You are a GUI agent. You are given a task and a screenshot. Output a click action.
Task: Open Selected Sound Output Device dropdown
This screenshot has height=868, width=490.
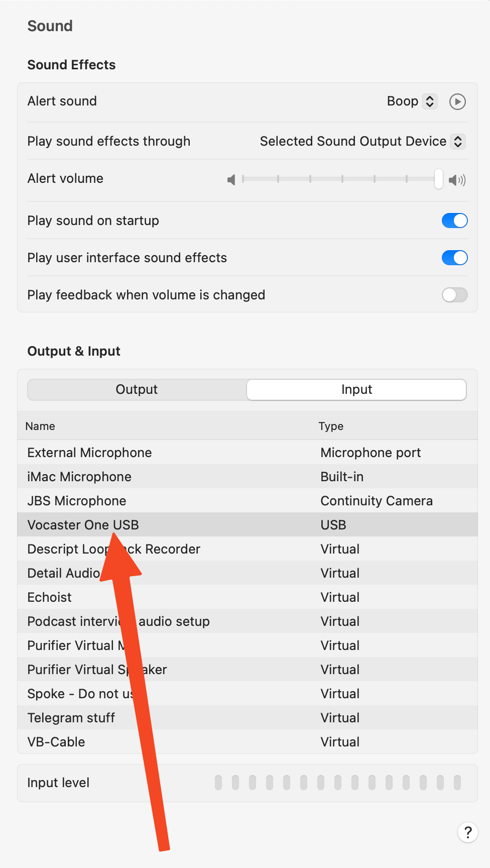click(362, 141)
